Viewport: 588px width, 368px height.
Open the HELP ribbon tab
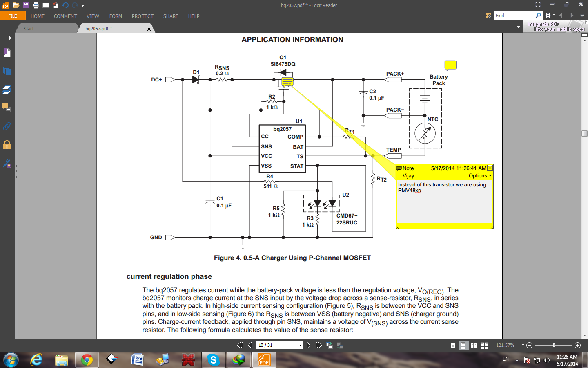click(x=194, y=16)
